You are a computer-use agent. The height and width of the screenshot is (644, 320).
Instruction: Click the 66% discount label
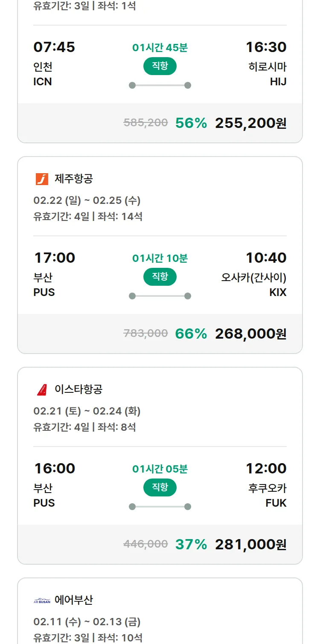[x=191, y=334]
